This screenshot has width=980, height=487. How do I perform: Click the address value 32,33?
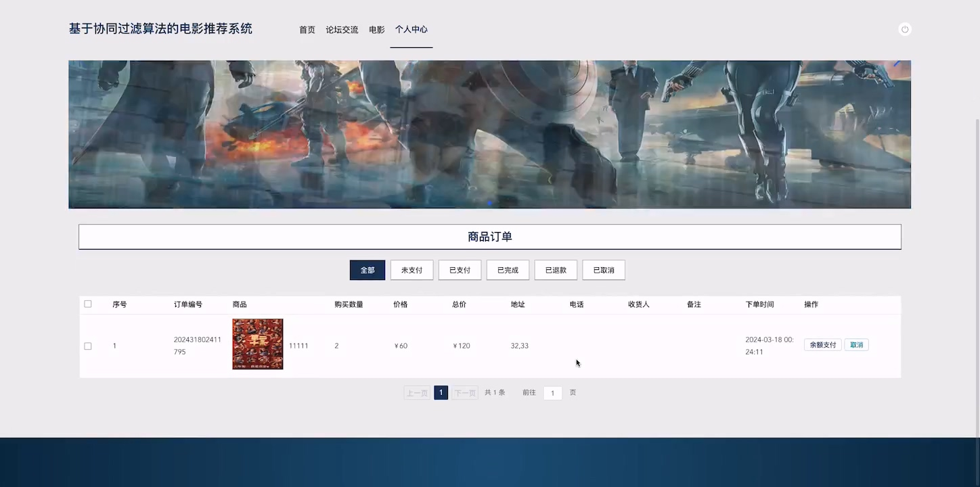tap(520, 346)
